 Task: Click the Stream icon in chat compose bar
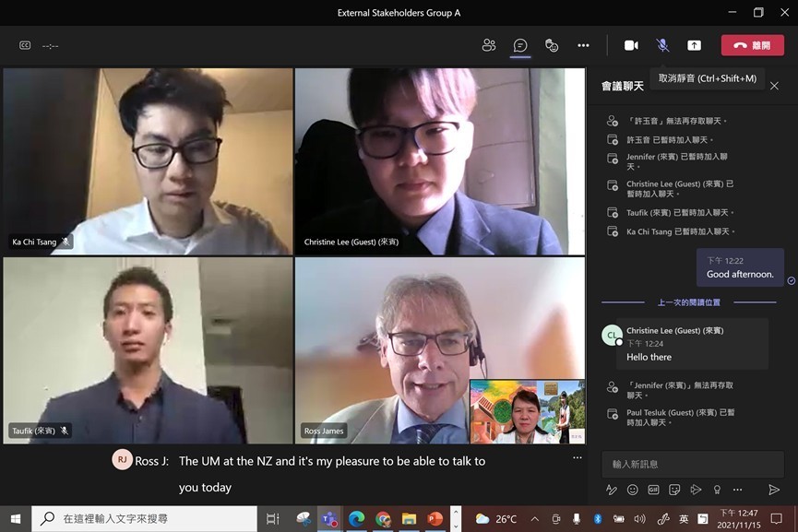(x=696, y=490)
